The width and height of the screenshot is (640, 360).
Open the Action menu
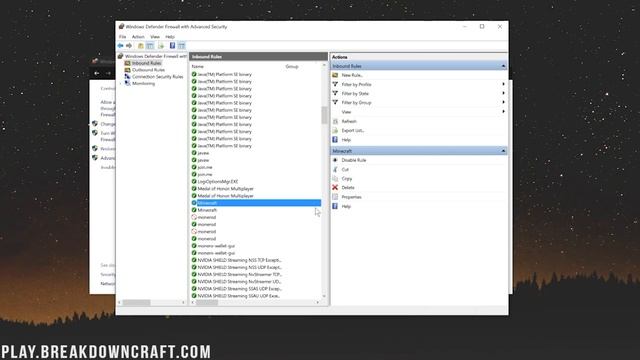(x=138, y=37)
